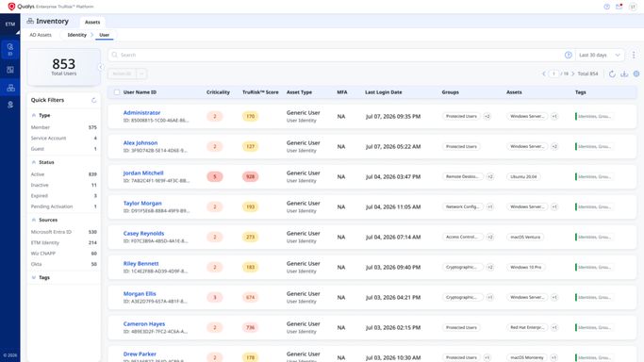
Task: Collapse the Sources filter section
Action: tap(34, 220)
